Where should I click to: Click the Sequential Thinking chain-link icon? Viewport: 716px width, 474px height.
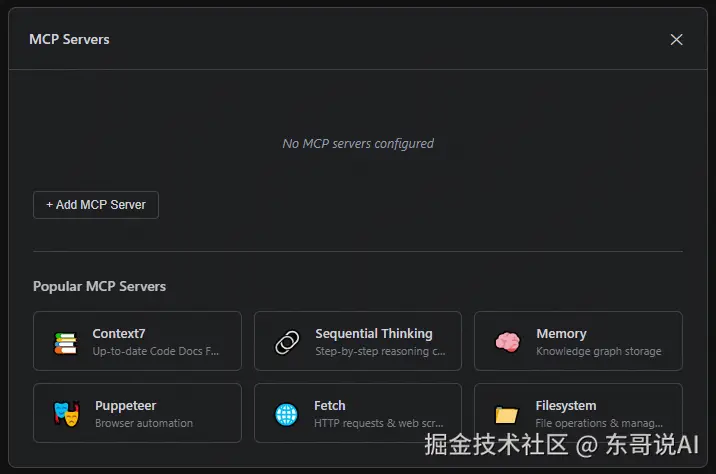(287, 343)
